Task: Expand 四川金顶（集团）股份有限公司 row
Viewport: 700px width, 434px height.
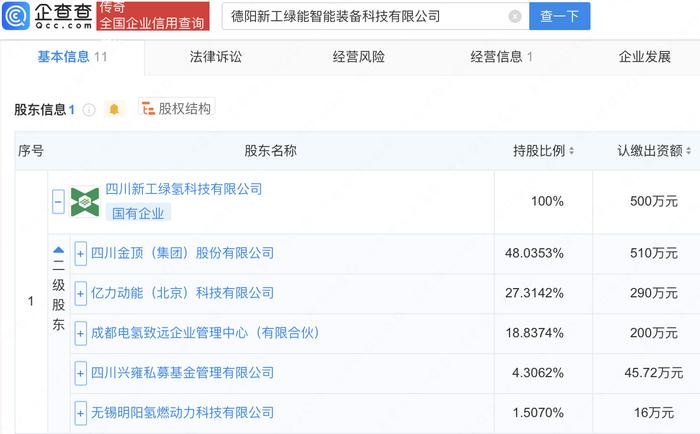Action: 80,254
